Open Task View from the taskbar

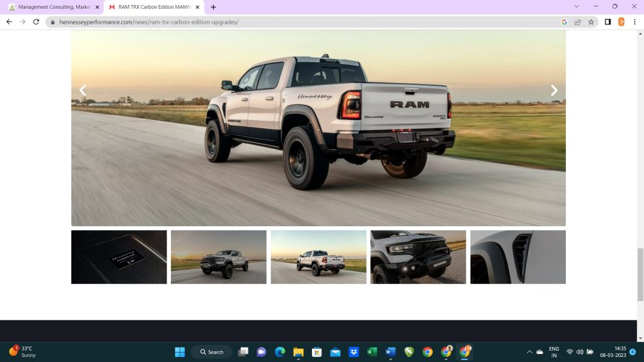click(x=243, y=352)
